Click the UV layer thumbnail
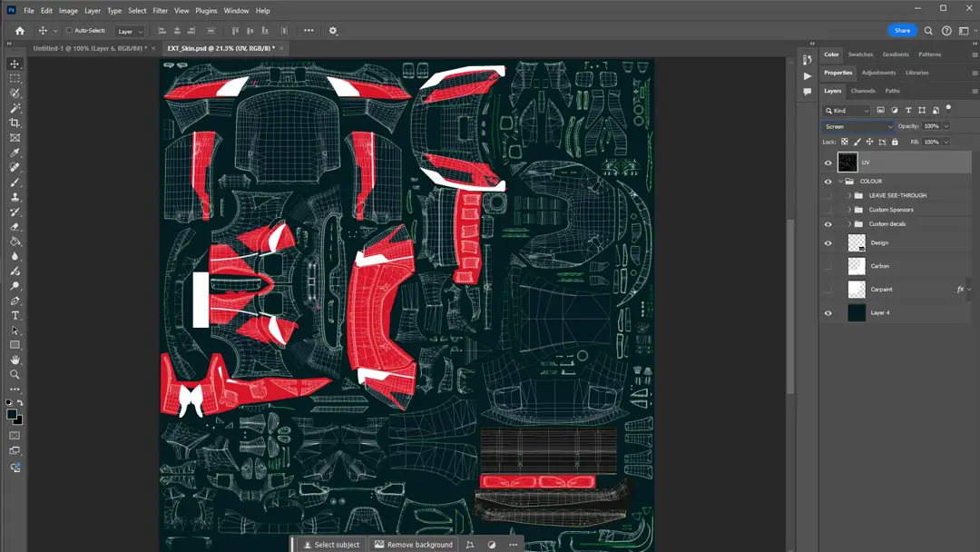This screenshot has height=552, width=980. point(848,163)
